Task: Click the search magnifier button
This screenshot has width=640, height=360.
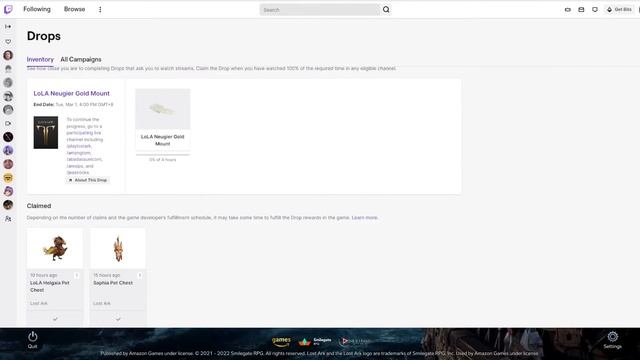Action: [386, 9]
